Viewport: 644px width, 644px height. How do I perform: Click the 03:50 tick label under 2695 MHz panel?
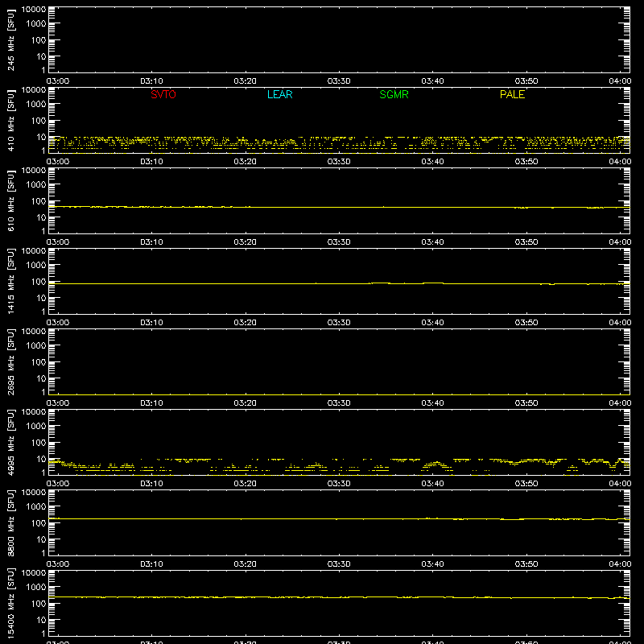pos(526,403)
